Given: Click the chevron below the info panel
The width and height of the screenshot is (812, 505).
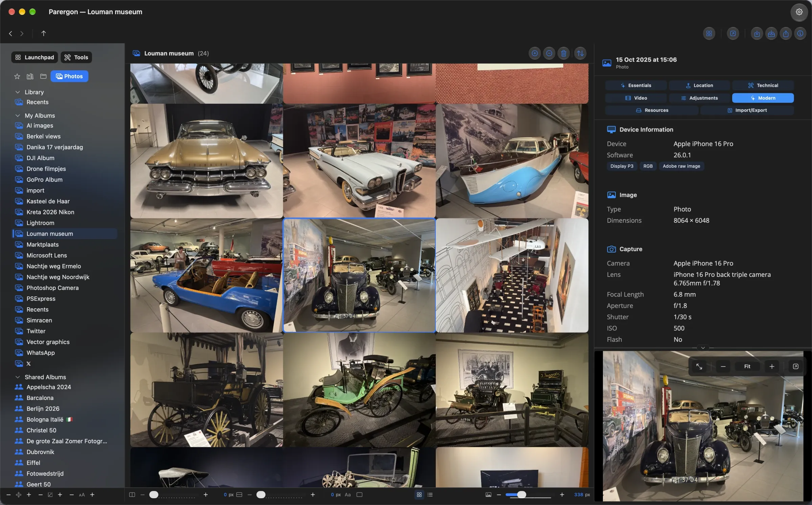Looking at the screenshot, I should pyautogui.click(x=703, y=348).
